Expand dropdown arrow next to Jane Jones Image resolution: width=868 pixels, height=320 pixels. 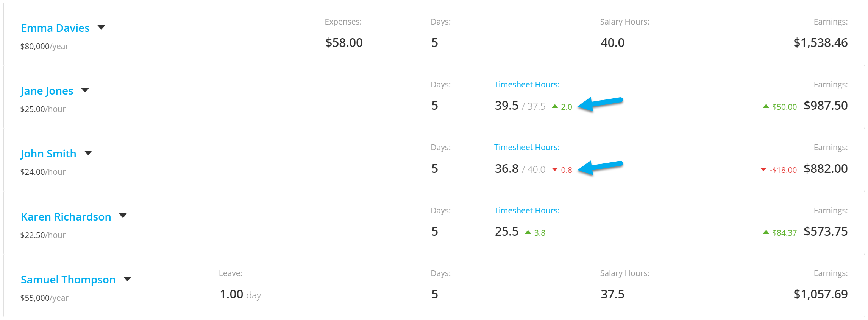tap(85, 90)
